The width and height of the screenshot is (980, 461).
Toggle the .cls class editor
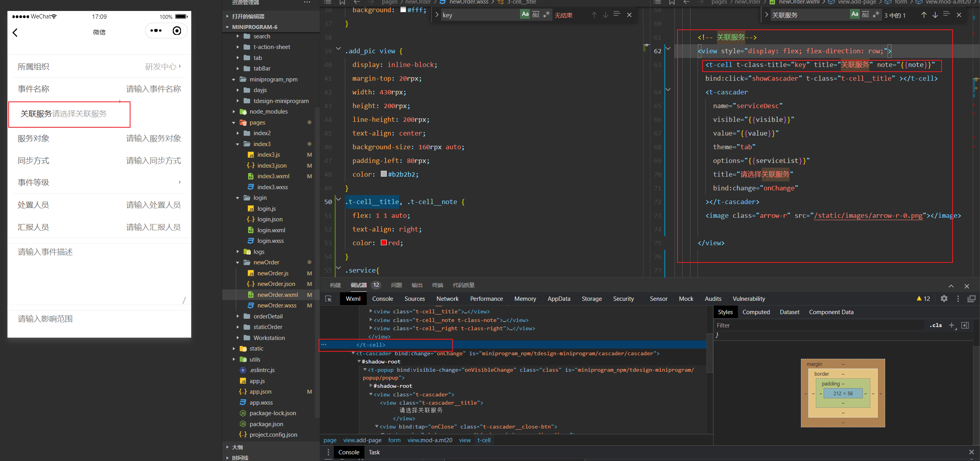click(x=936, y=325)
